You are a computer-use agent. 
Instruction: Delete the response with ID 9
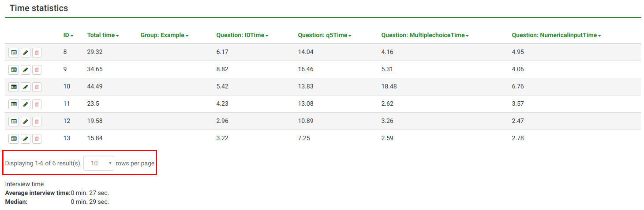[37, 70]
